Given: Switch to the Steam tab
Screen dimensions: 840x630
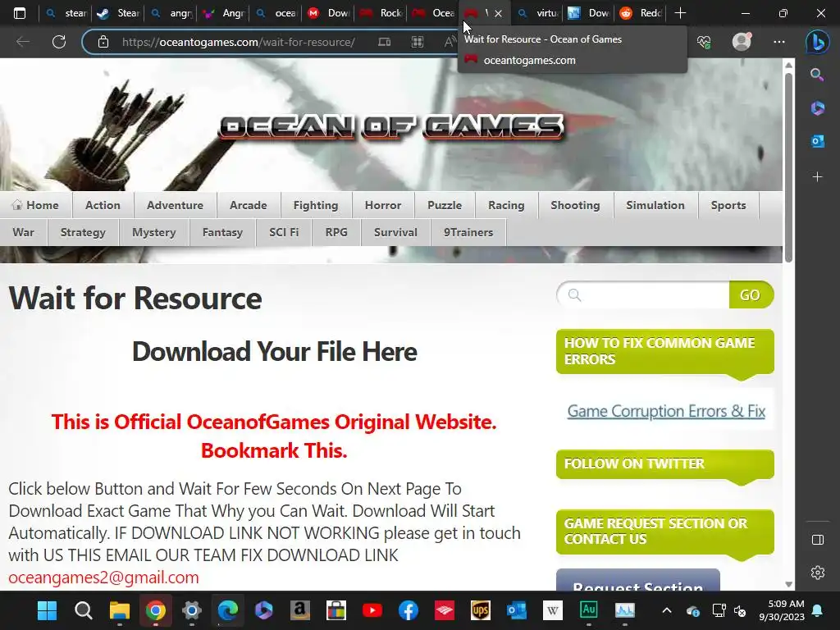Looking at the screenshot, I should click(119, 13).
